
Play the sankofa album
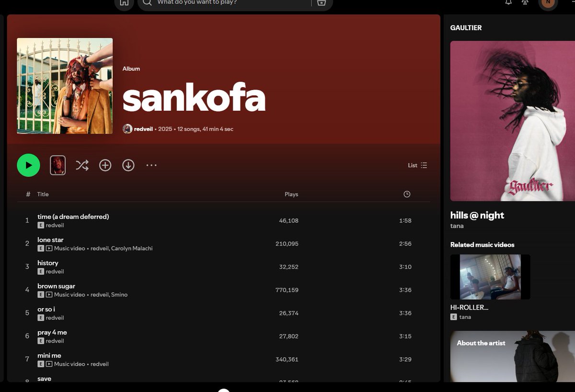coord(28,165)
